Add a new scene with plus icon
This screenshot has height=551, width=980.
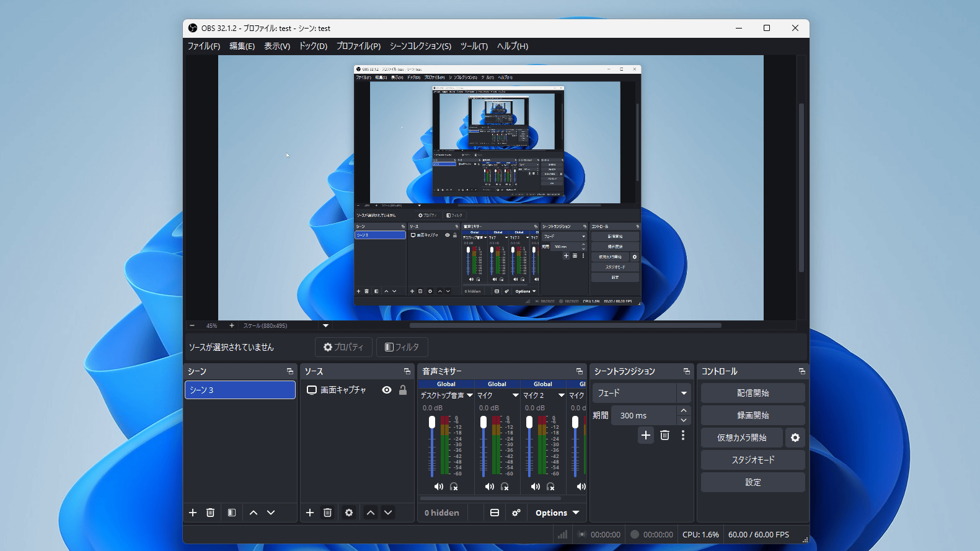(x=193, y=513)
